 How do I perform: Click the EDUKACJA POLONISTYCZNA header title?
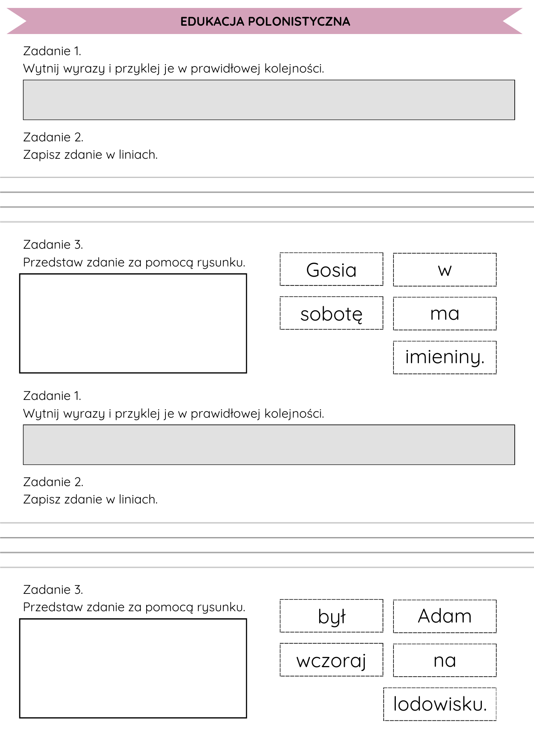click(265, 22)
